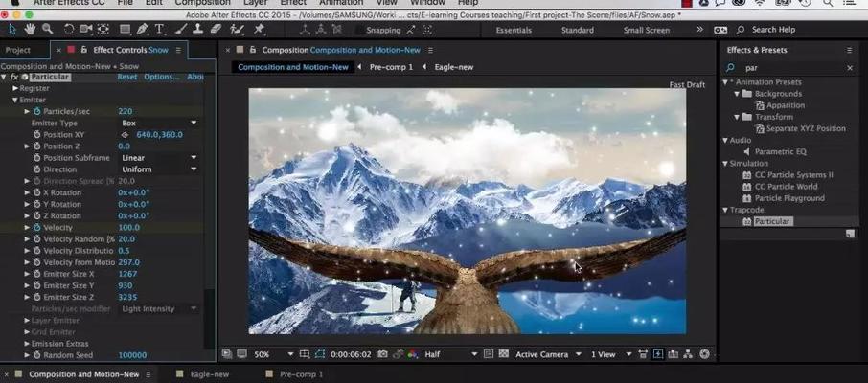Select the Clone Stamp tool

(x=198, y=30)
